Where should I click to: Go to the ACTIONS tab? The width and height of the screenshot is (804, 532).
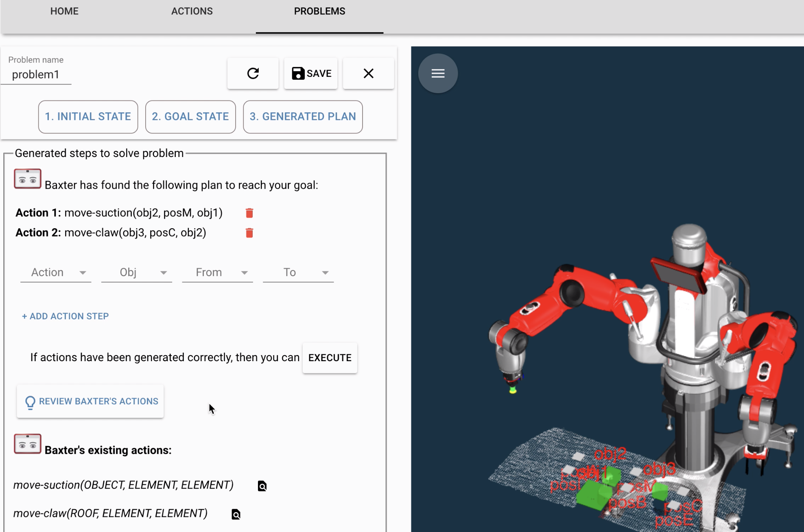point(192,11)
